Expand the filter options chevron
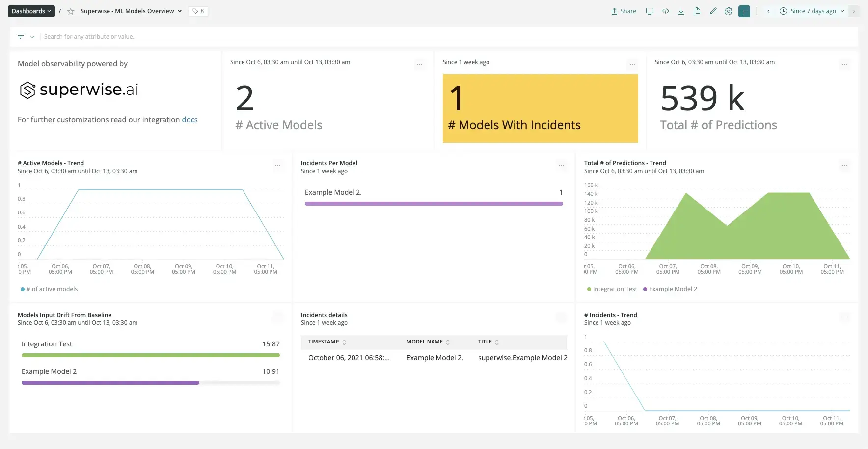This screenshot has height=449, width=868. (32, 36)
